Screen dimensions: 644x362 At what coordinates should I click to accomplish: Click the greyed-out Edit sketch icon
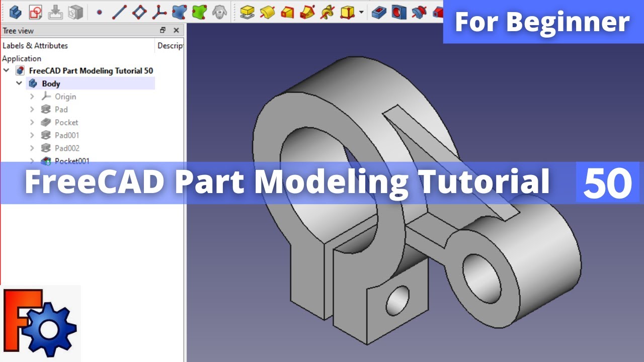[55, 12]
